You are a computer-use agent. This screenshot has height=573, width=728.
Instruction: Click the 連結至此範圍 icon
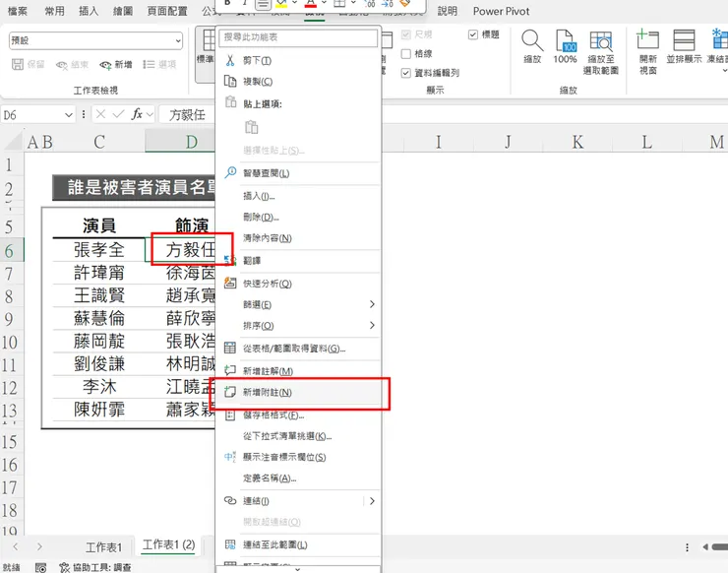click(230, 544)
